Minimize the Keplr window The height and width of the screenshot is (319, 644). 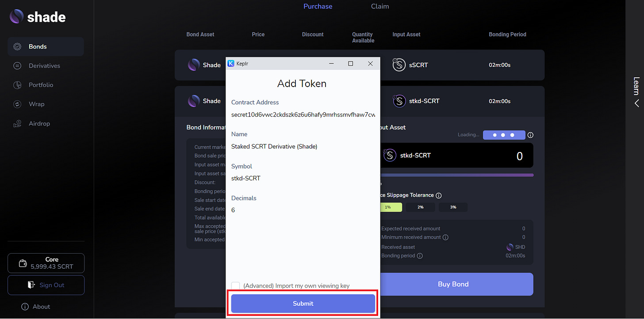click(331, 64)
